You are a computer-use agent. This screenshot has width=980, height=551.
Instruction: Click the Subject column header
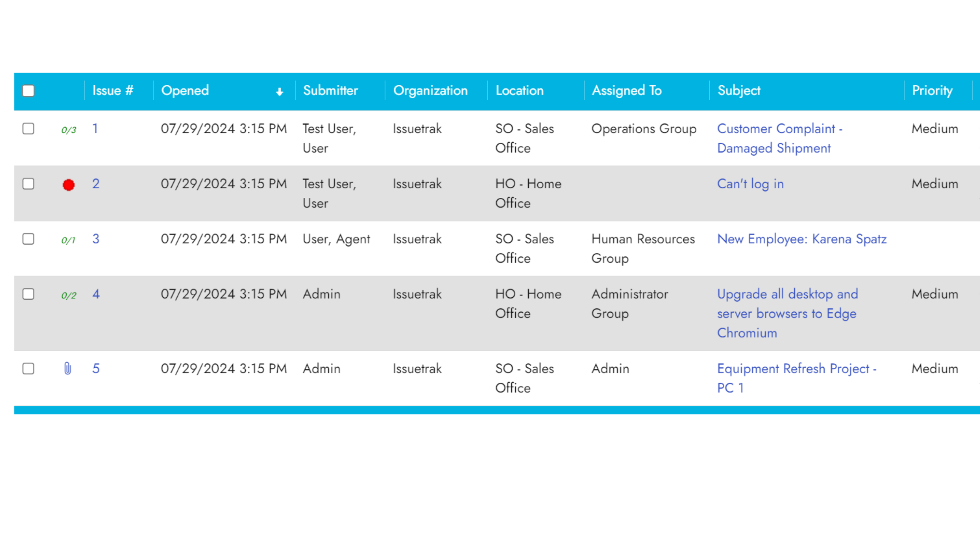tap(738, 90)
